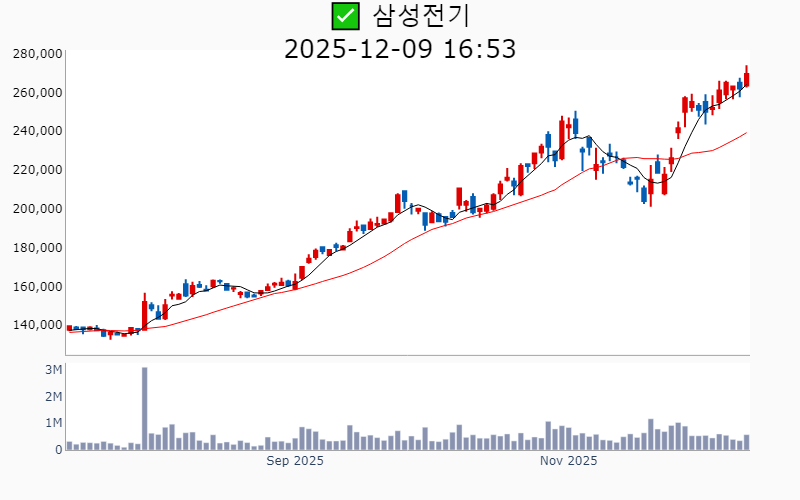This screenshot has width=800, height=500.
Task: Click the latest red candlestick at far right
Action: pyautogui.click(x=746, y=79)
